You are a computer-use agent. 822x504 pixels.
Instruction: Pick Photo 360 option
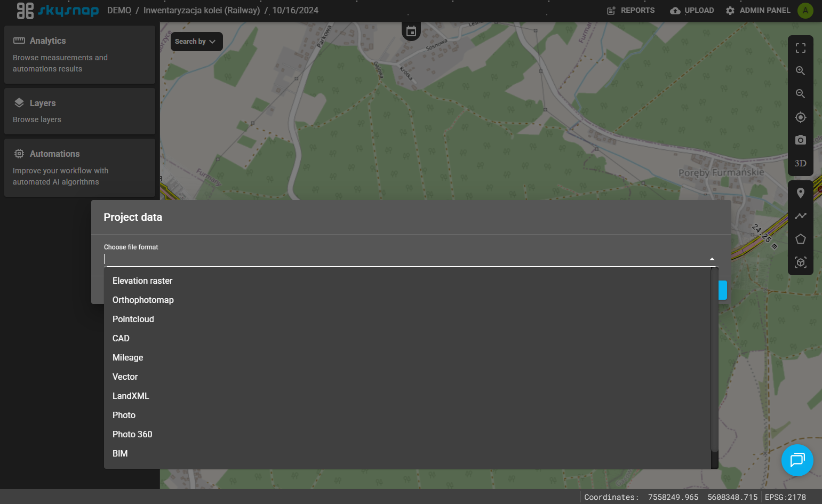click(x=408, y=434)
